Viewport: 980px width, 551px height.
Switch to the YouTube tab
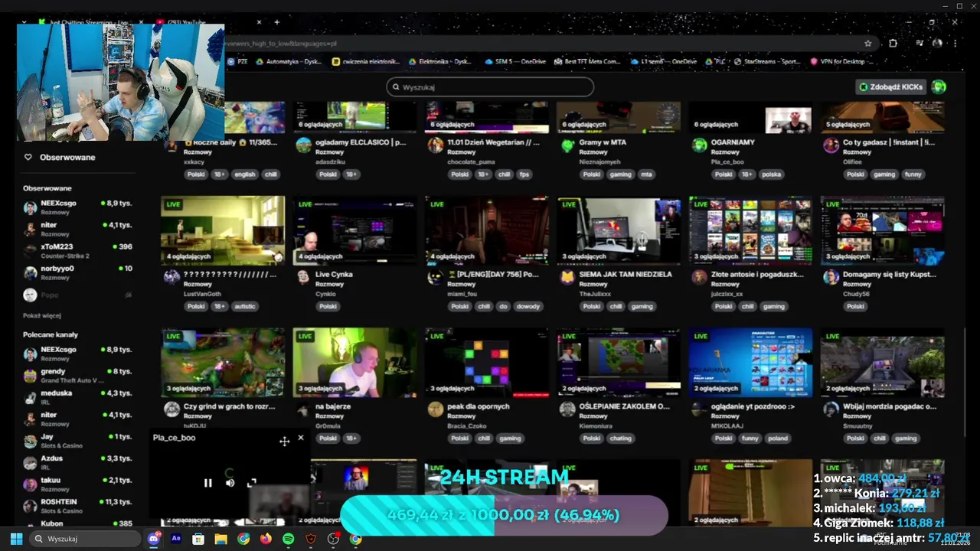pyautogui.click(x=207, y=22)
